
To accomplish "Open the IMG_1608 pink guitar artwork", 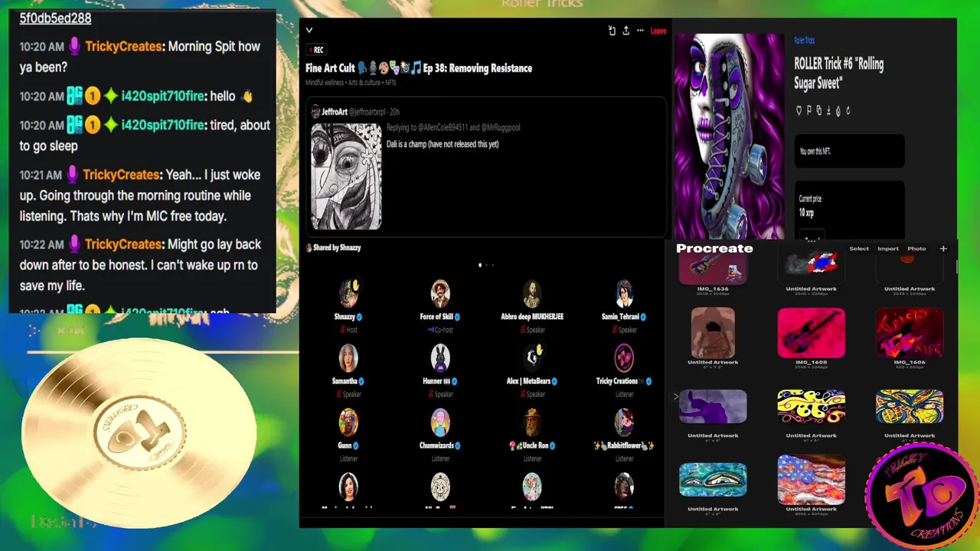I will [x=811, y=333].
